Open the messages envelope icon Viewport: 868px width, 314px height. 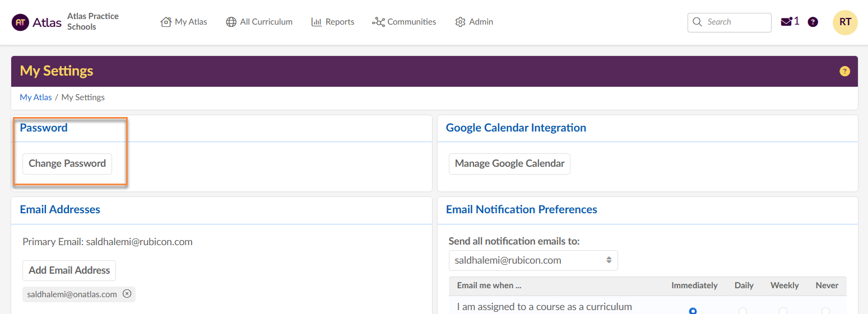tap(786, 22)
